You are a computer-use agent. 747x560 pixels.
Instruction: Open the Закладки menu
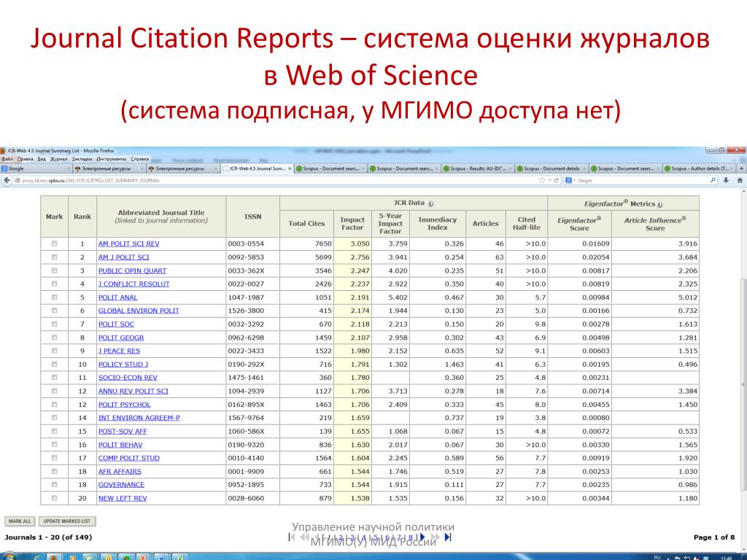point(82,158)
